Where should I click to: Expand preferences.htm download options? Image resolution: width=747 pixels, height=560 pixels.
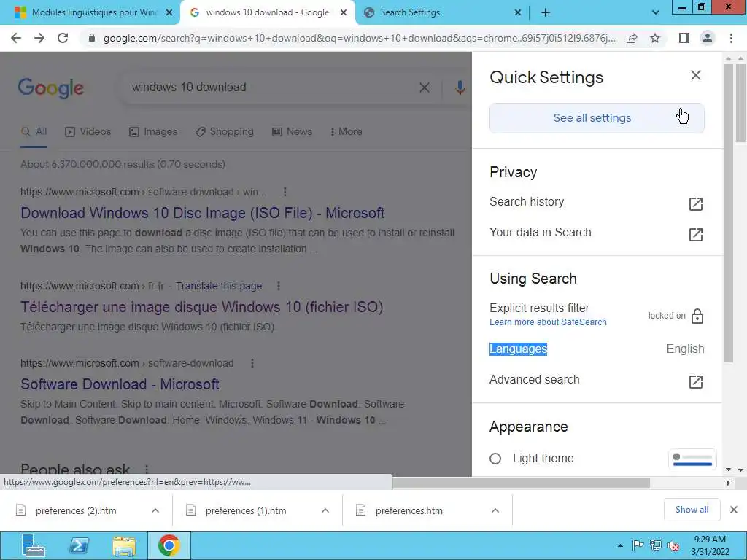pos(495,510)
